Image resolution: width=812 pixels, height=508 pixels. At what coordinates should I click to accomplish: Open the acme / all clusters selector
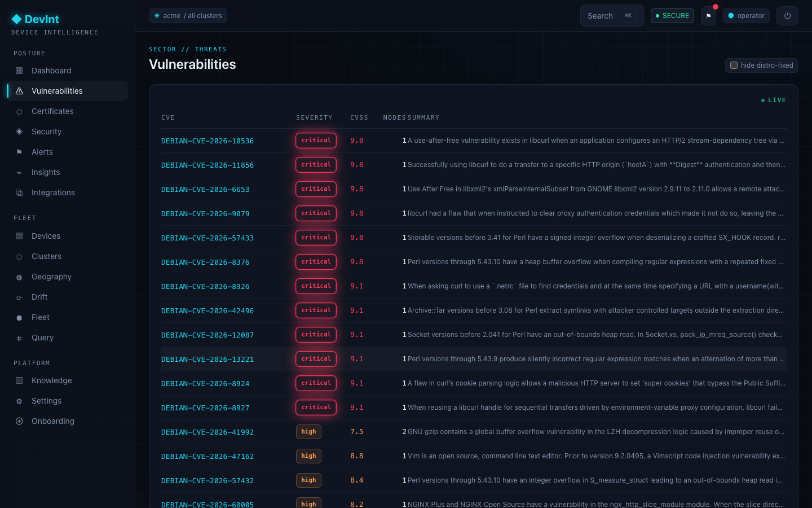188,16
